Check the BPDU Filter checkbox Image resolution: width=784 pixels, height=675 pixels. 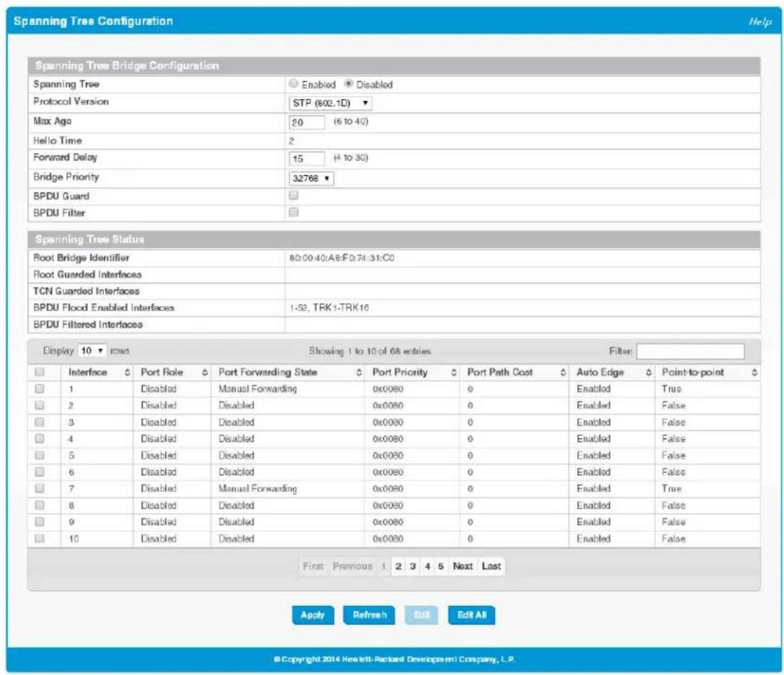click(x=293, y=212)
